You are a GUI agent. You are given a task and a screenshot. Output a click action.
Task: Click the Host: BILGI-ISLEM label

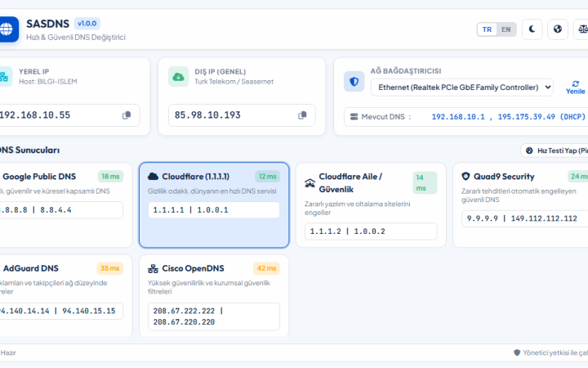click(48, 82)
